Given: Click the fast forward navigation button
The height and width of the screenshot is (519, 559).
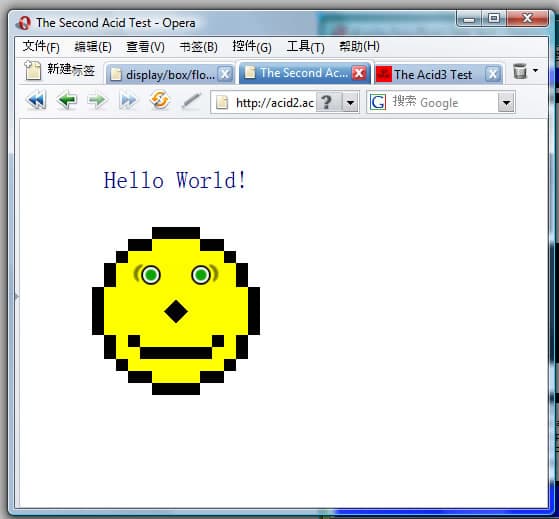Looking at the screenshot, I should tap(128, 101).
